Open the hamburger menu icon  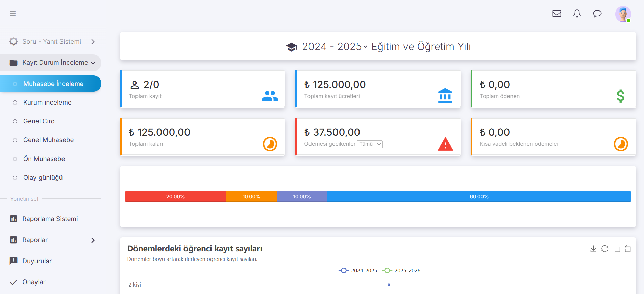point(13,14)
